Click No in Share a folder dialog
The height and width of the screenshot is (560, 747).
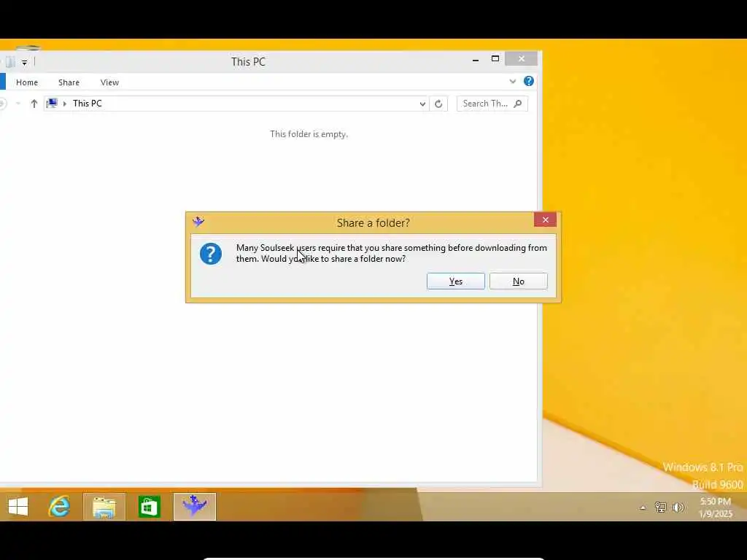coord(519,281)
